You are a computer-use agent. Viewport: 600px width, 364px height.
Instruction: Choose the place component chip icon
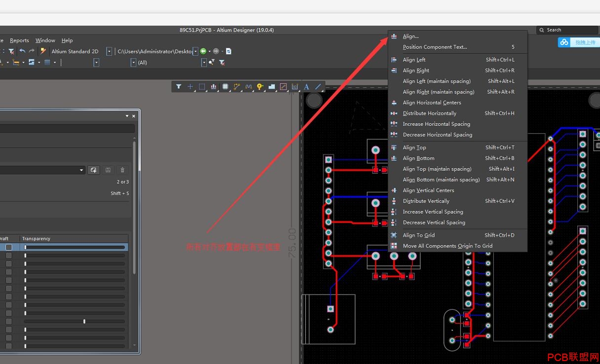click(225, 87)
